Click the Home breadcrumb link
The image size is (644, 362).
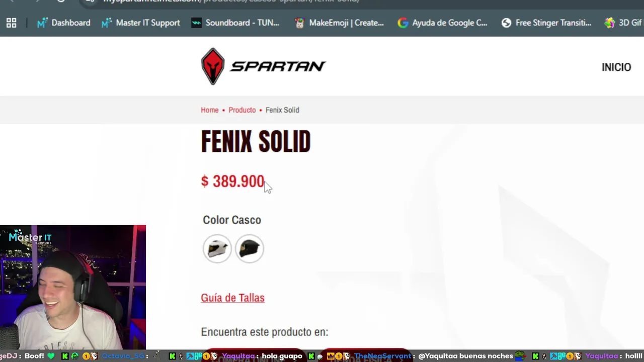[210, 110]
